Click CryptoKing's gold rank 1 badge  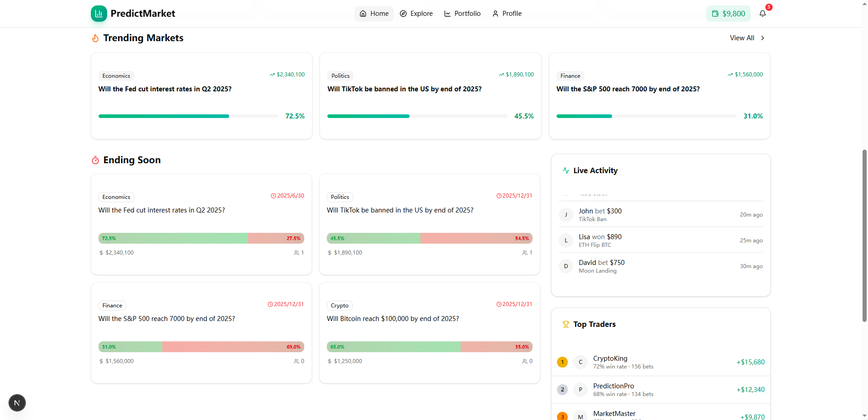pyautogui.click(x=562, y=362)
